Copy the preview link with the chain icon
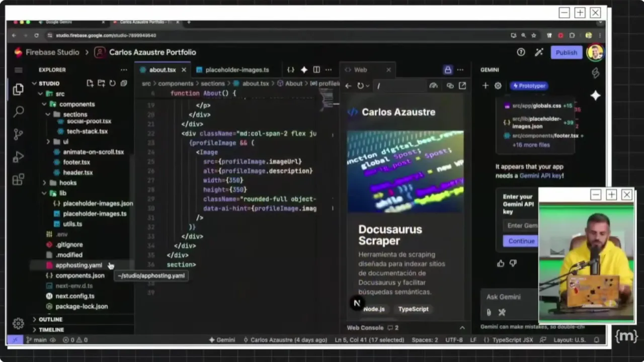The image size is (644, 362). [x=450, y=86]
